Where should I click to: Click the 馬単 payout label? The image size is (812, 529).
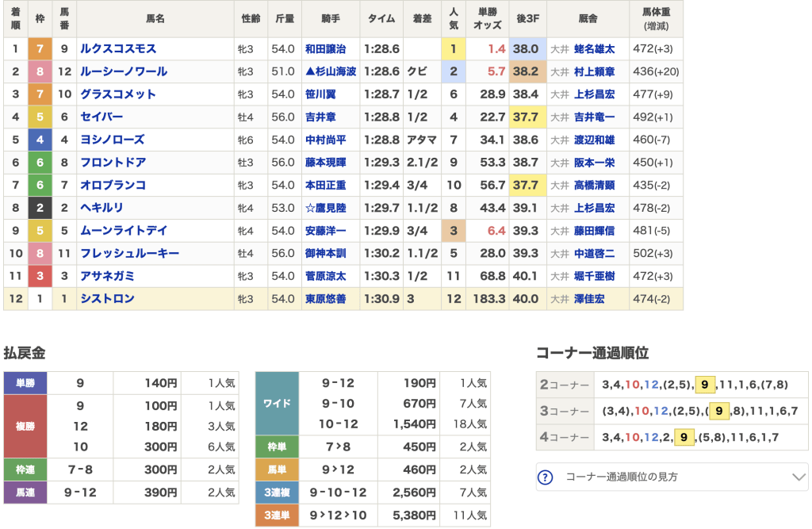tap(277, 470)
